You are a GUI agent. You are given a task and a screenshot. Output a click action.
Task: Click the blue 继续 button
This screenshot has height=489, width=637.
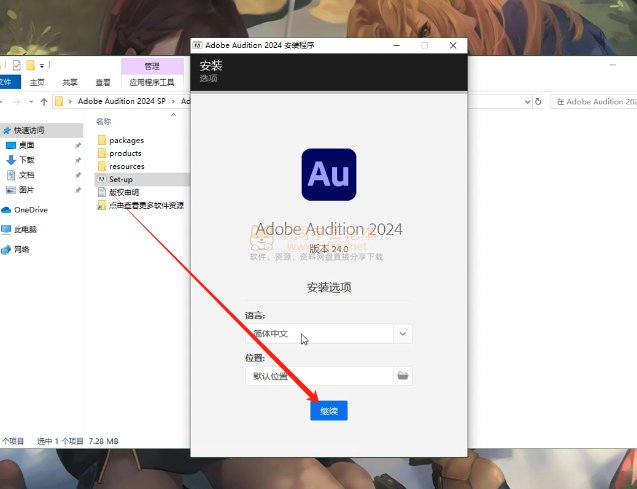coord(328,411)
